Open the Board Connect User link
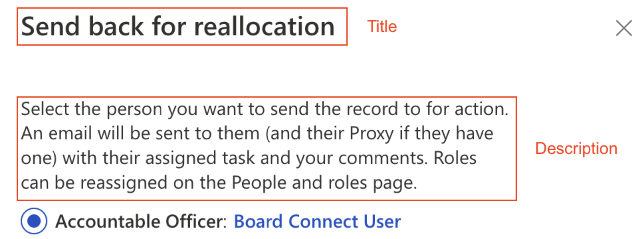 coord(317,222)
